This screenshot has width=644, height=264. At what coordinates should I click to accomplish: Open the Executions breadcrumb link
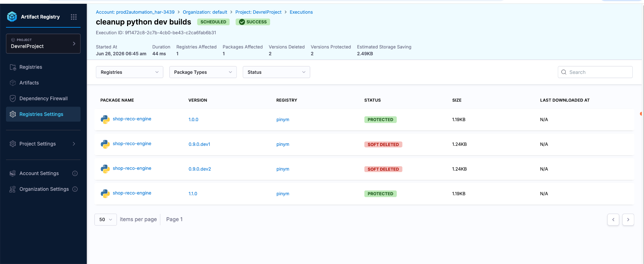[x=301, y=12]
